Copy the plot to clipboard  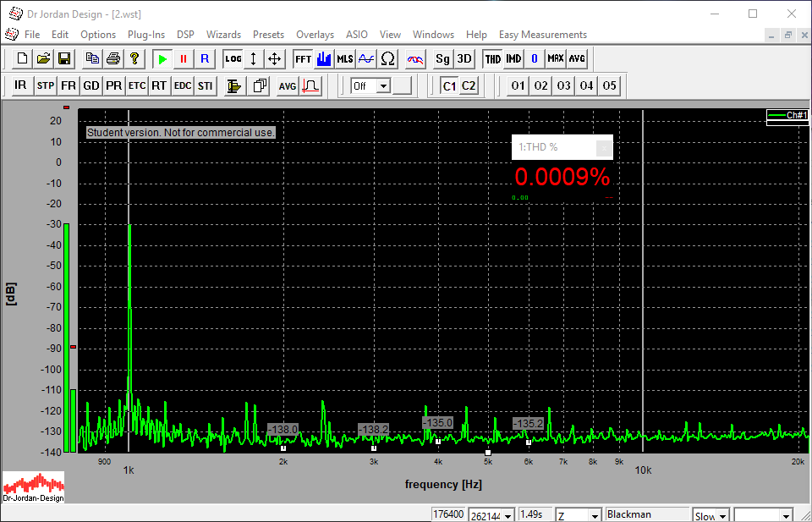point(93,58)
